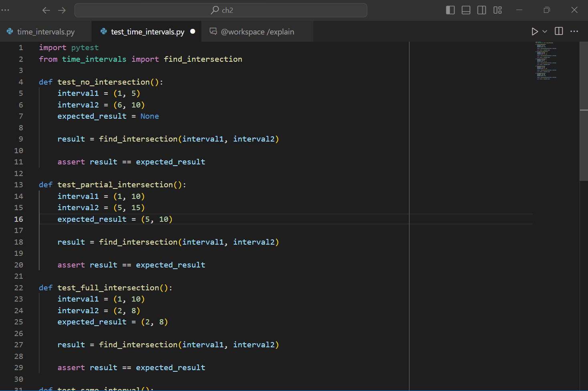The image size is (588, 391).
Task: Click "time_intervals" module name on line 2
Action: 94,59
